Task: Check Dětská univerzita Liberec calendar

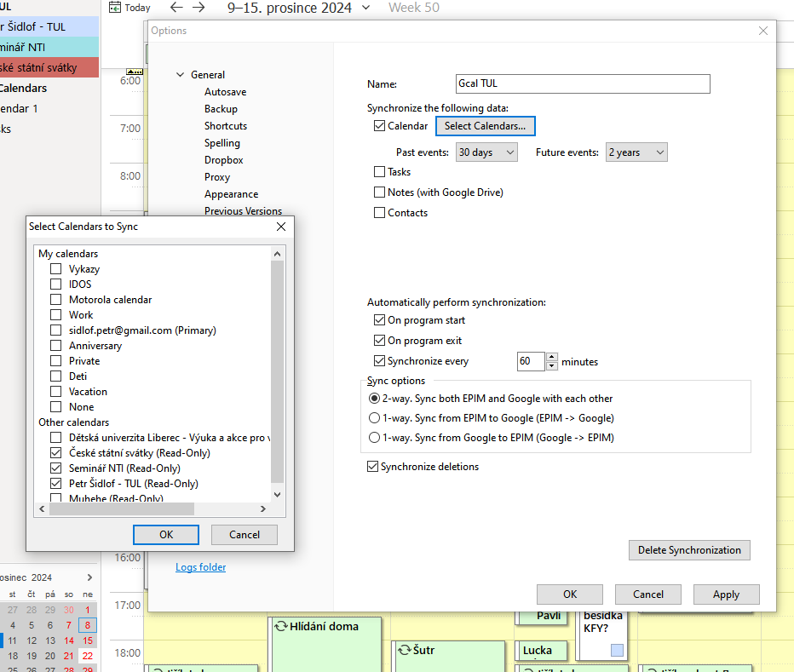Action: point(55,438)
